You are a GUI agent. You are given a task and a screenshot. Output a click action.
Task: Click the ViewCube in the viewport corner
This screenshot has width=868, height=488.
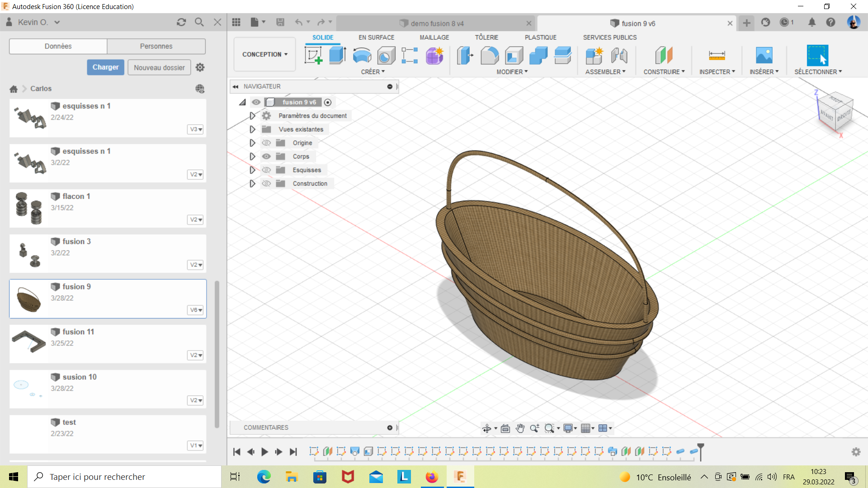835,112
